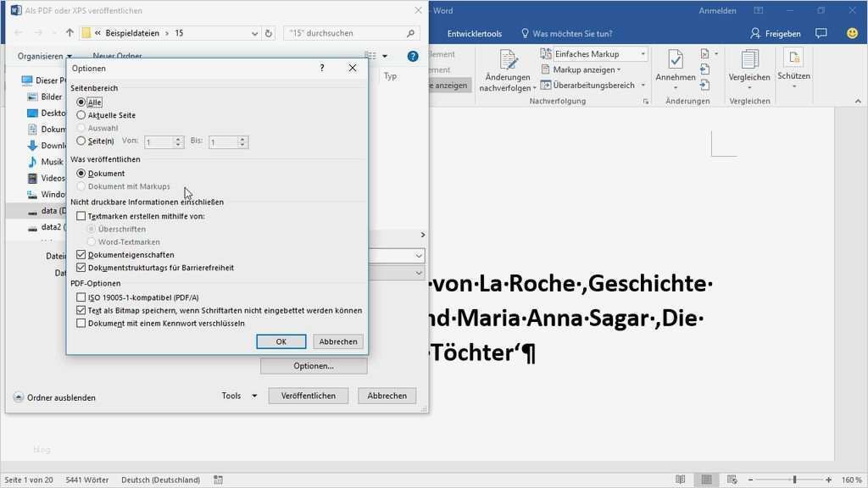This screenshot has height=488, width=868.
Task: Click the refresh icon next to path bar
Action: [x=269, y=33]
